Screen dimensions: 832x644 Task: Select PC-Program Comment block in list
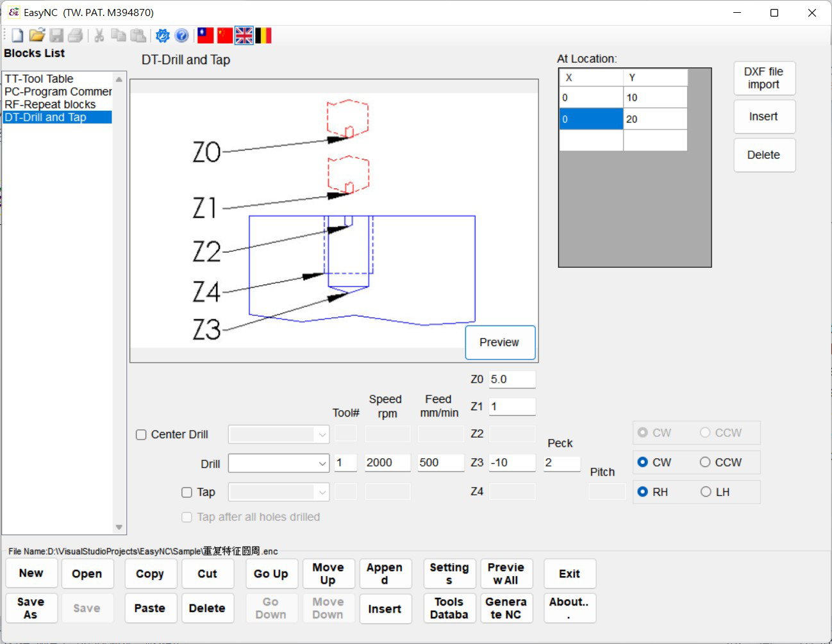tap(58, 92)
